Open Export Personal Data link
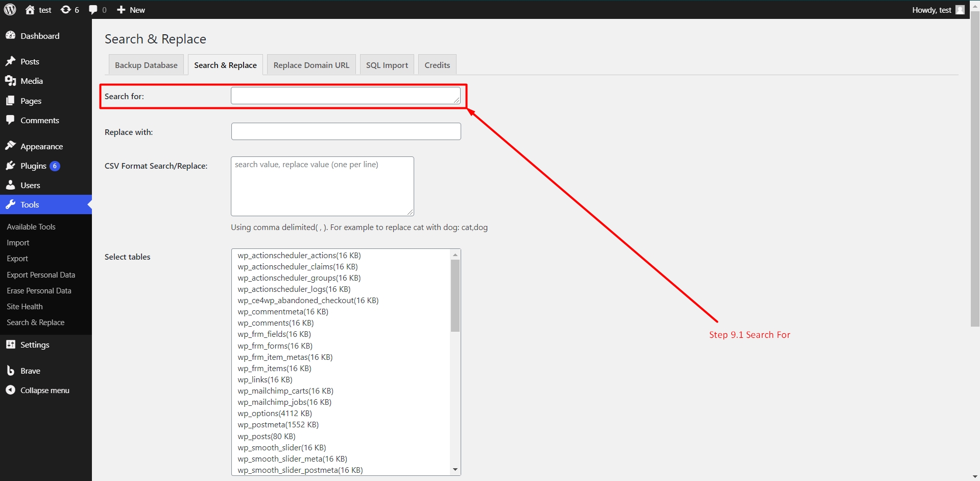 click(x=41, y=274)
